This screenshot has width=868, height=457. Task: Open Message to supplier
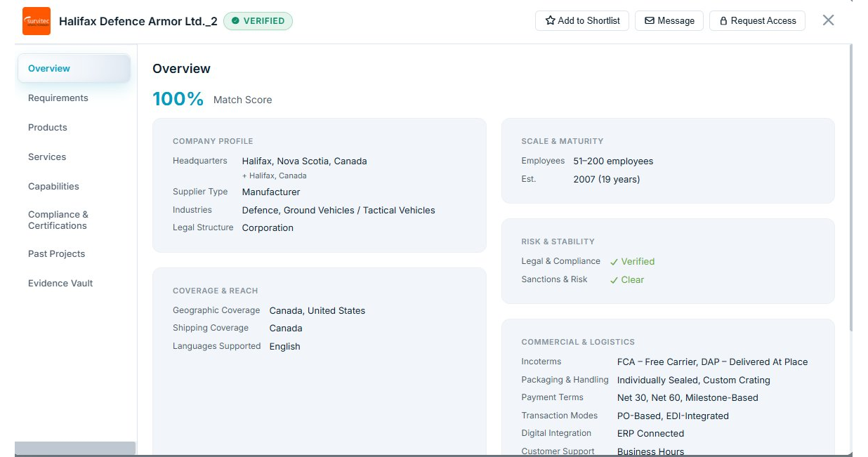click(x=670, y=21)
